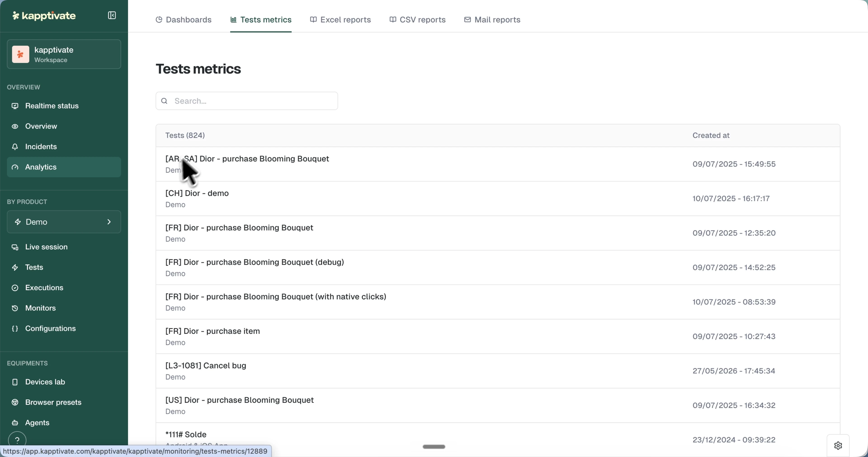
Task: Open the Demo product selector
Action: pyautogui.click(x=64, y=222)
